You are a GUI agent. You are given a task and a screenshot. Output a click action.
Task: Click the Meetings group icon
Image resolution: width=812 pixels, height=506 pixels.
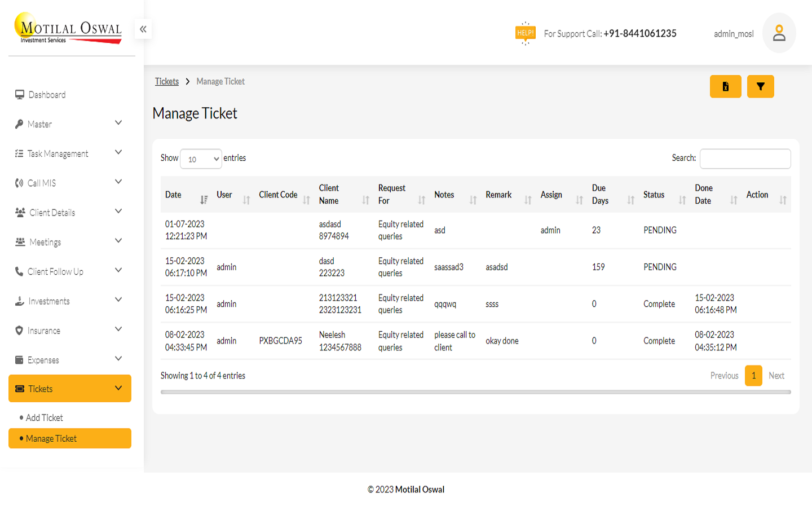(x=20, y=241)
